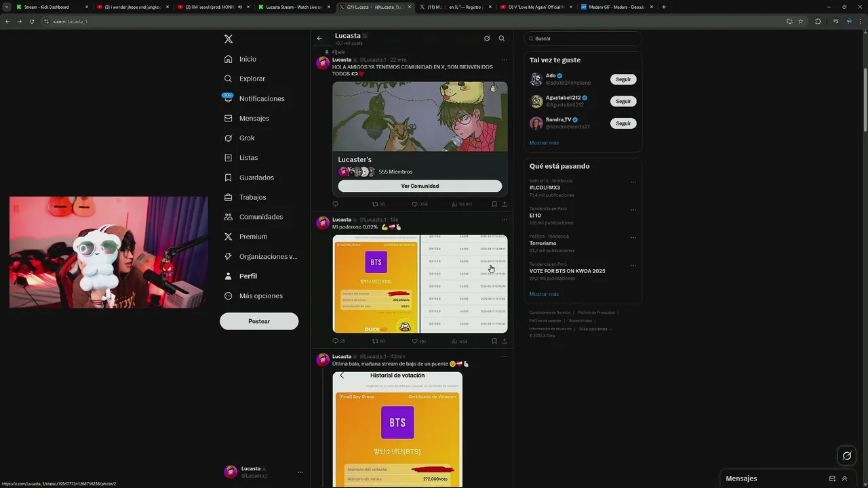Click the Comunidades people icon
Image resolution: width=868 pixels, height=488 pixels.
pyautogui.click(x=229, y=217)
